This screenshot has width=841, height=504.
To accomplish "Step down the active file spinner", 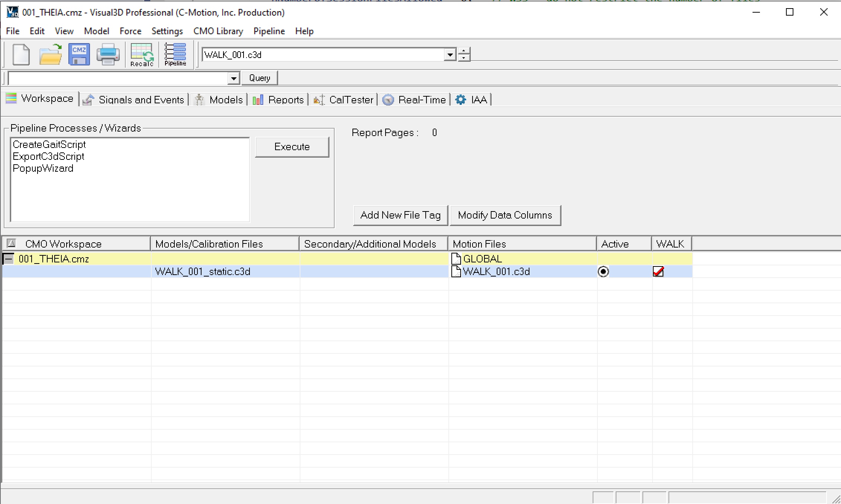I will (x=464, y=58).
